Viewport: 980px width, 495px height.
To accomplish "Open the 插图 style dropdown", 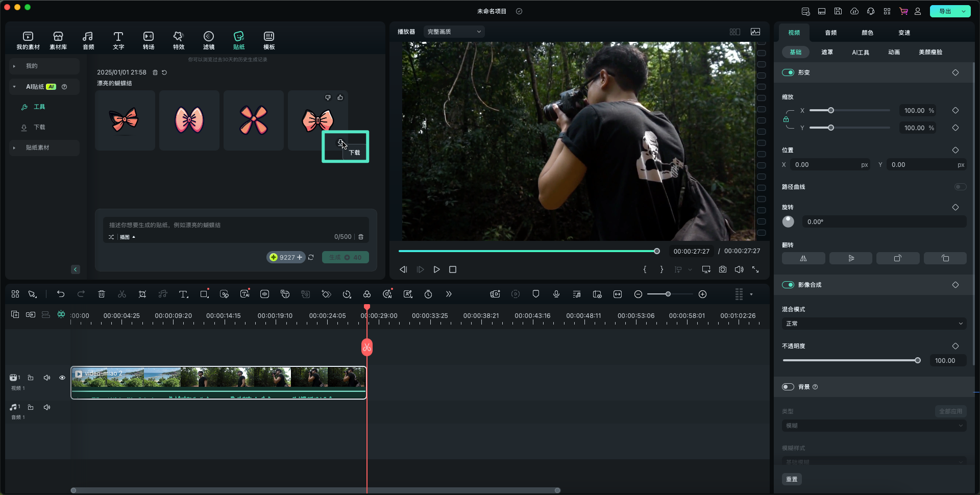I will [x=128, y=237].
